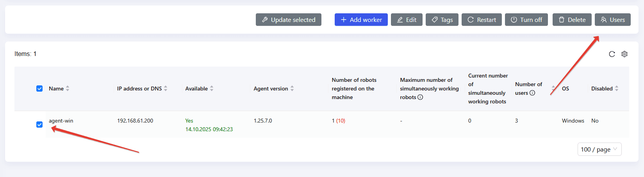Screen dimensions: 644x177
Task: Click the table refresh icon
Action: pos(612,54)
